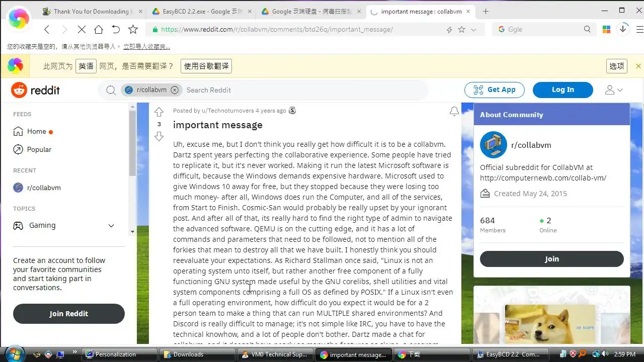The image size is (644, 362).
Task: Open the colorful apps grid icon
Action: point(606,30)
